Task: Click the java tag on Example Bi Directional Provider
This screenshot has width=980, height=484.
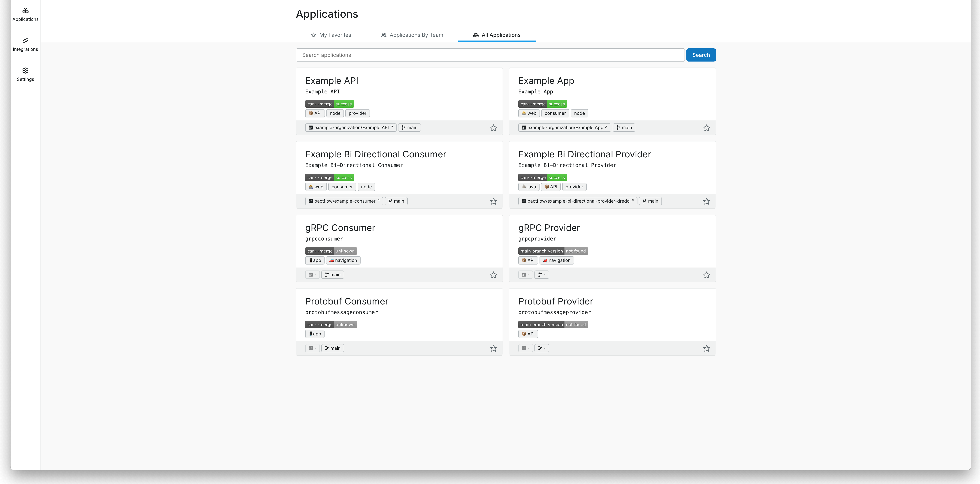Action: (x=528, y=186)
